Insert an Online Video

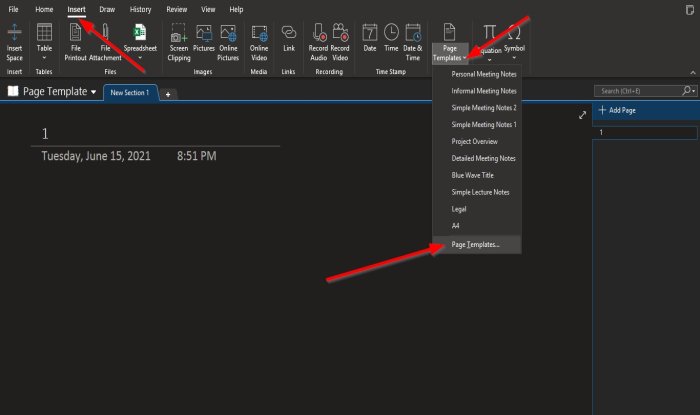coord(259,33)
